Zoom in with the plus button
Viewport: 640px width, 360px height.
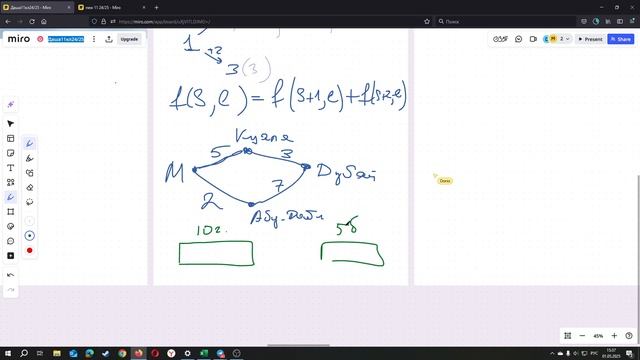(x=614, y=336)
